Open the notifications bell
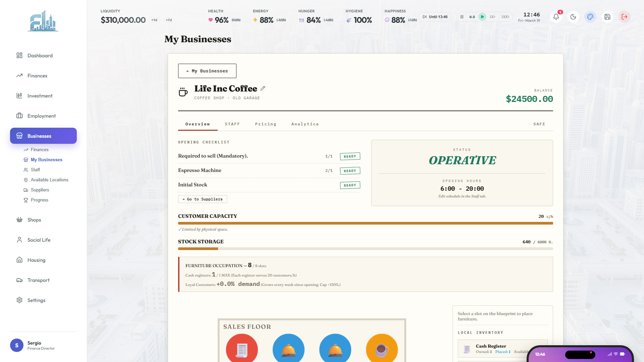644x362 pixels. click(556, 17)
